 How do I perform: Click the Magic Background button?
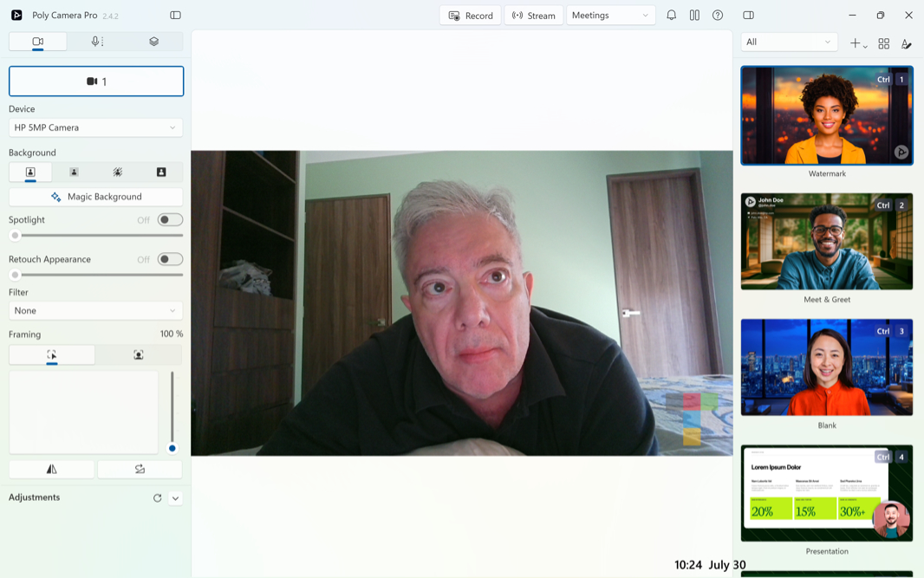point(95,197)
